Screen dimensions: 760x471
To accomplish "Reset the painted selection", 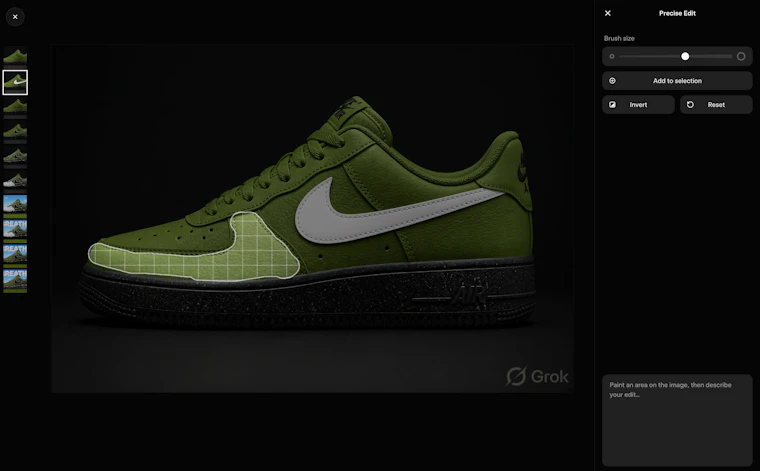I will [716, 105].
